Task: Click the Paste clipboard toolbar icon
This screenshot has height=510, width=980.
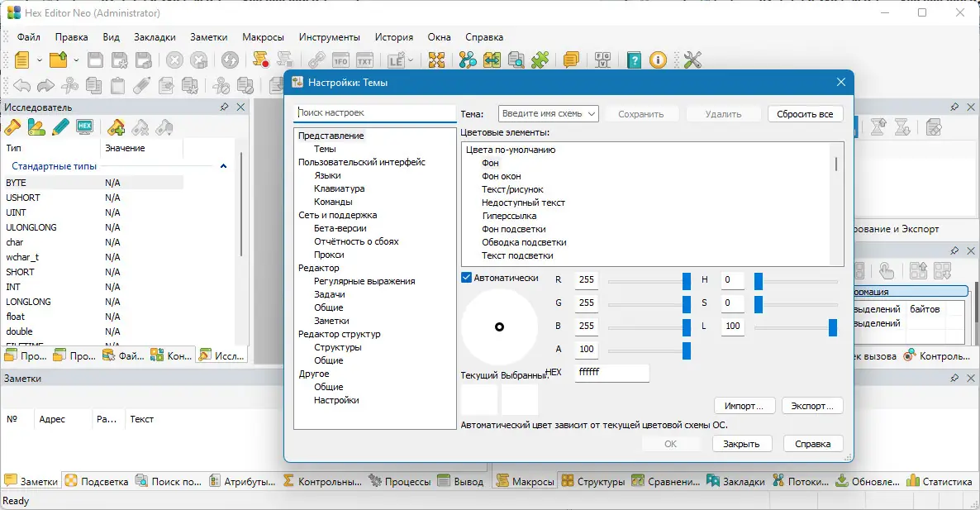Action: click(x=117, y=85)
